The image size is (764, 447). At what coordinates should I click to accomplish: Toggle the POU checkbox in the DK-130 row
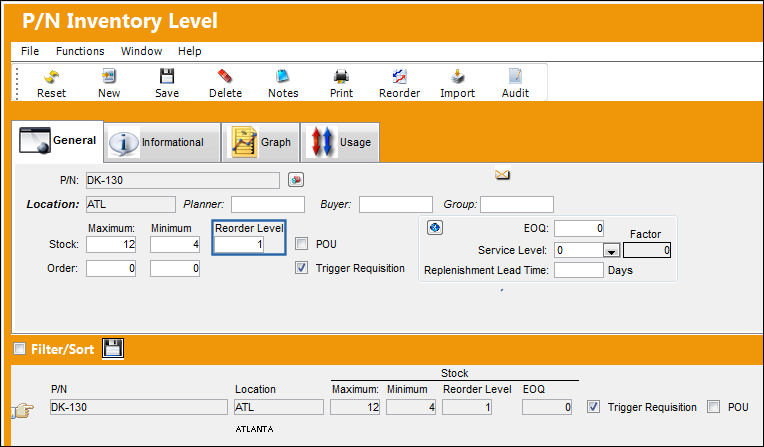(x=713, y=407)
